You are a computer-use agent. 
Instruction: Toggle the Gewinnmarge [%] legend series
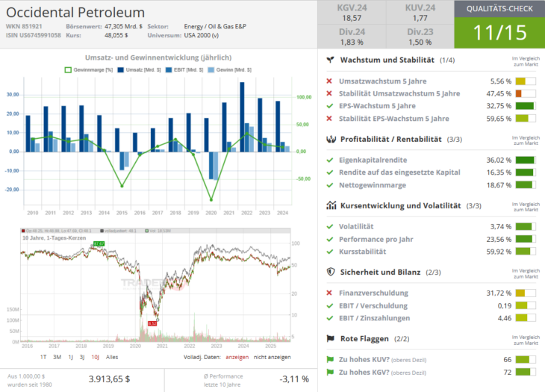[89, 70]
